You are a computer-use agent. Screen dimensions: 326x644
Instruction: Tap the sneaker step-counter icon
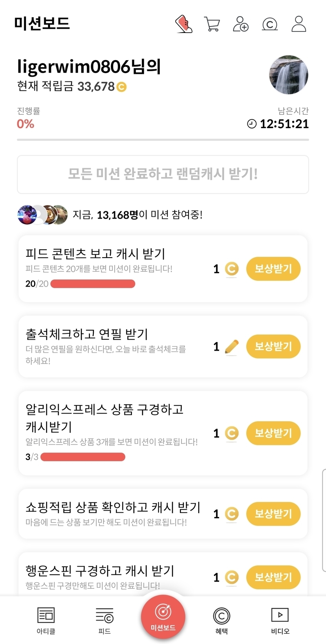(183, 24)
